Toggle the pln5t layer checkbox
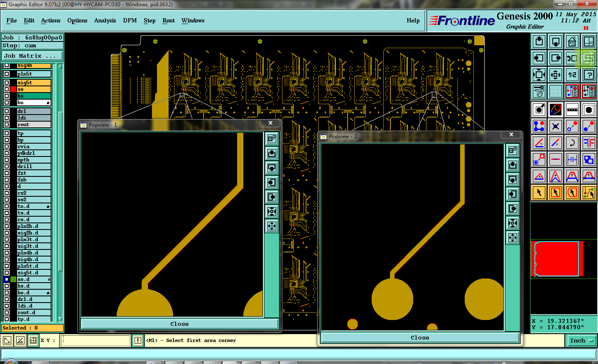598x364 pixels. 7,74
